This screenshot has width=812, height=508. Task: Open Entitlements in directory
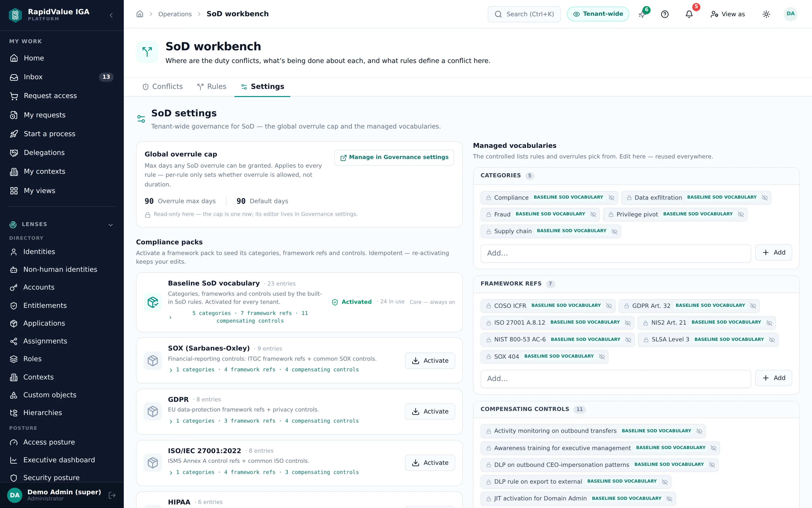coord(62,305)
